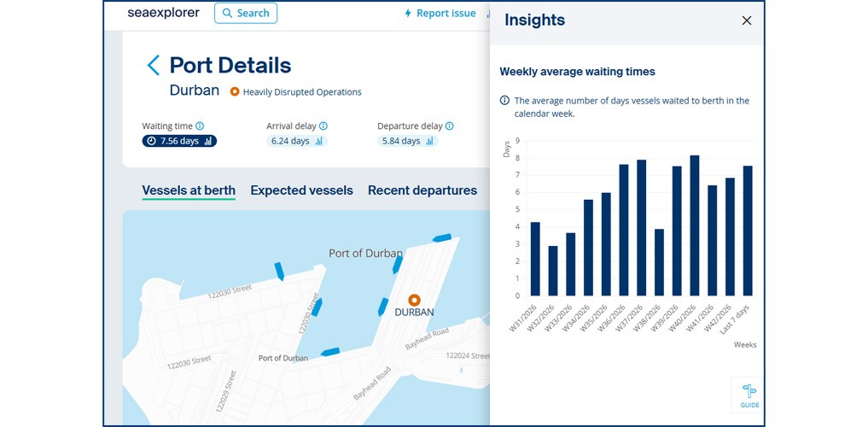The height and width of the screenshot is (427, 868).
Task: Click the Heavily Disrupted Operations status icon
Action: click(x=235, y=92)
